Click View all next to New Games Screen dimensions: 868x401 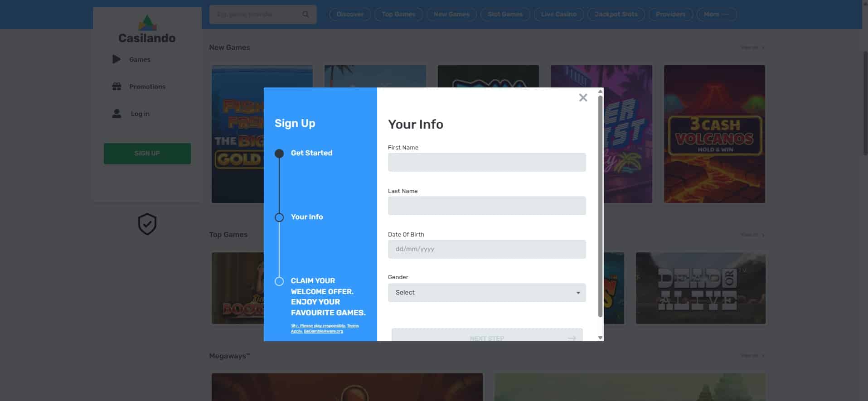click(752, 48)
